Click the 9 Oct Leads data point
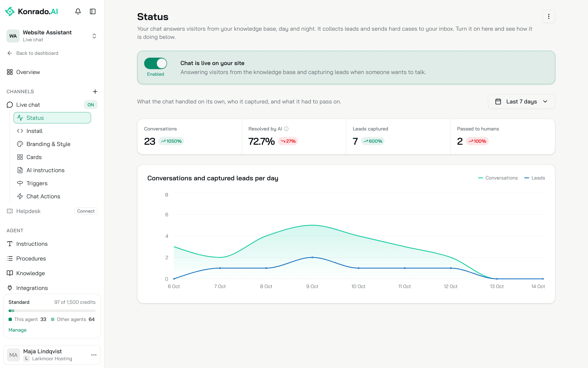Image resolution: width=588 pixels, height=368 pixels. point(312,257)
